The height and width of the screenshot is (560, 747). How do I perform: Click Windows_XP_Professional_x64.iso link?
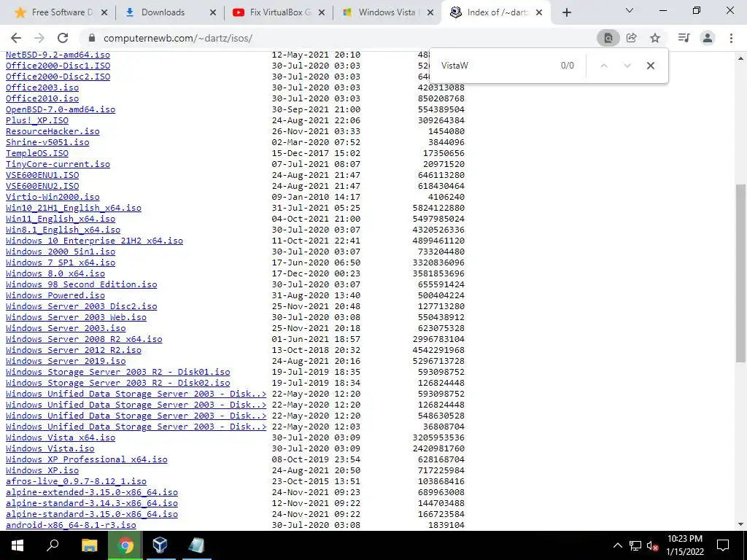tap(87, 459)
